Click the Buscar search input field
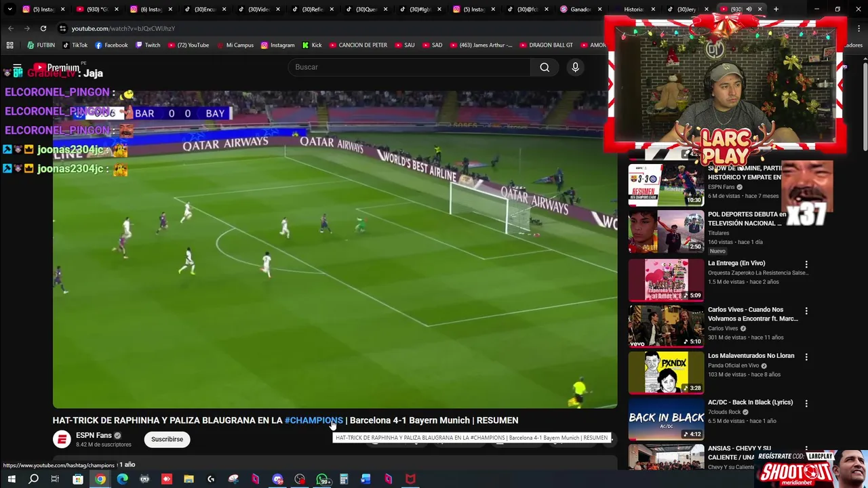The height and width of the screenshot is (488, 868). point(410,67)
